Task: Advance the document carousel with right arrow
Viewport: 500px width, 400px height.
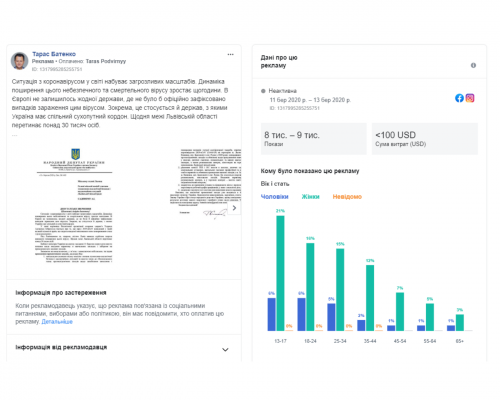Action: (234, 208)
